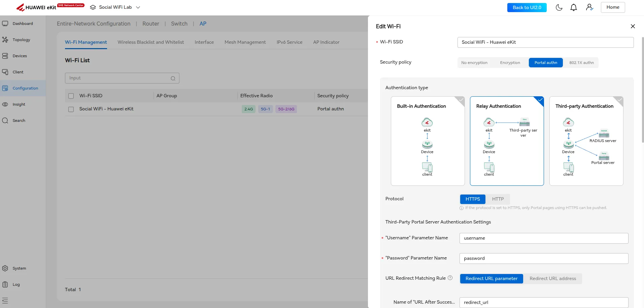This screenshot has height=308, width=644.
Task: Click help icon beside URL Redirect Matching Rule
Action: [x=450, y=278]
